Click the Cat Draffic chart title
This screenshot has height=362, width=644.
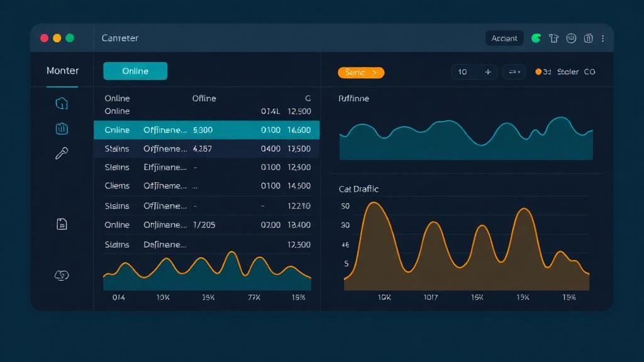pos(358,189)
